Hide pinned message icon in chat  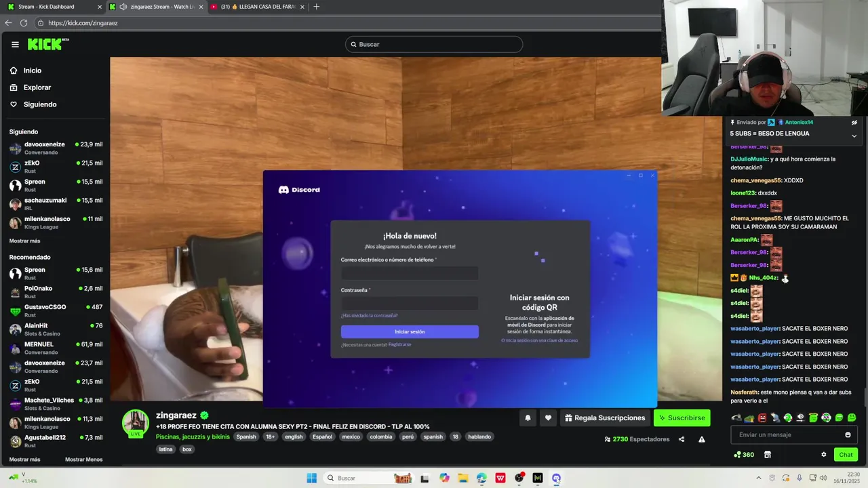point(854,123)
